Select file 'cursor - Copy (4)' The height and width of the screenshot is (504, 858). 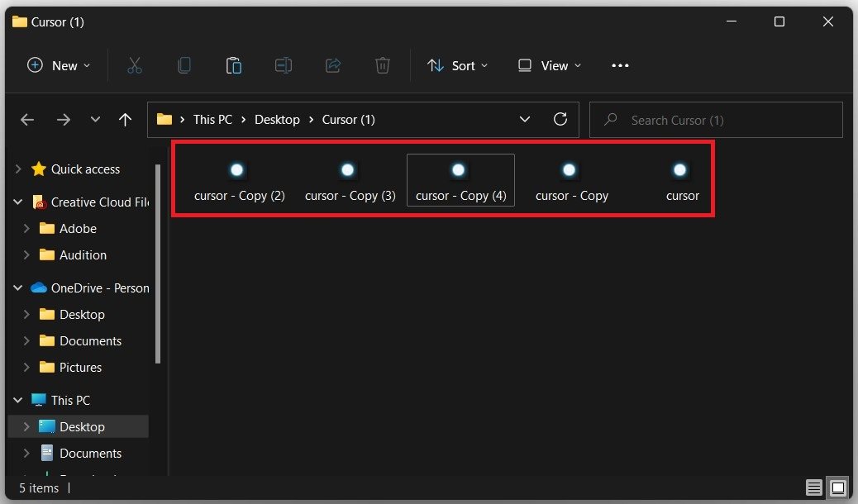(x=460, y=180)
